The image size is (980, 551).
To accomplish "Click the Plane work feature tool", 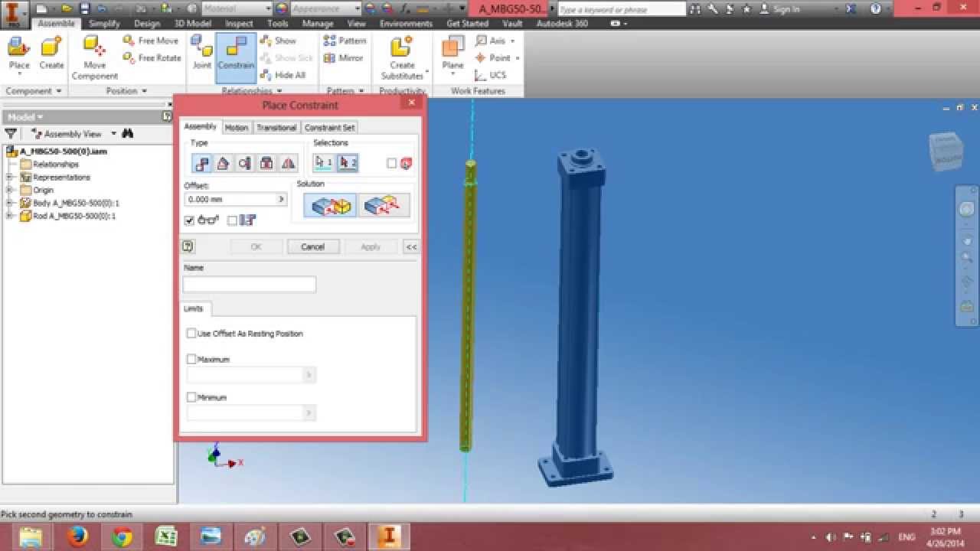I will [x=452, y=54].
